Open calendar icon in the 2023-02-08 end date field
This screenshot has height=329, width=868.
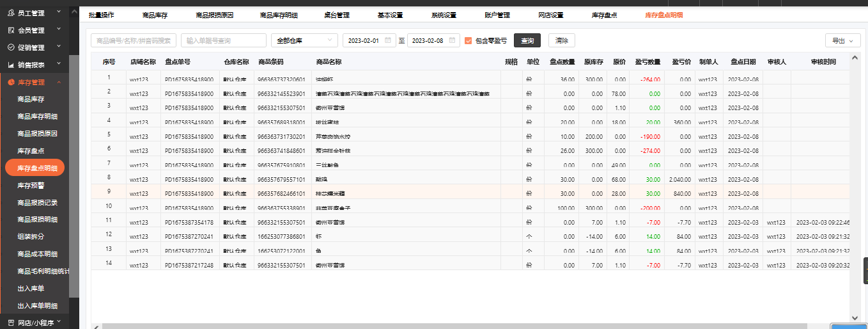point(452,40)
